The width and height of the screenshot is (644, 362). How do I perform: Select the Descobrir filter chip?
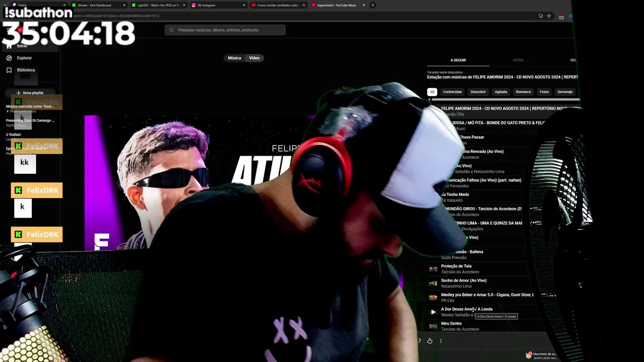[478, 92]
